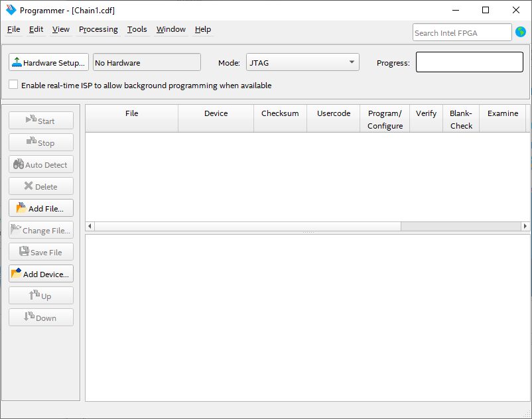Click the splitter handle between the device panes
Image resolution: width=532 pixels, height=419 pixels.
click(x=308, y=233)
